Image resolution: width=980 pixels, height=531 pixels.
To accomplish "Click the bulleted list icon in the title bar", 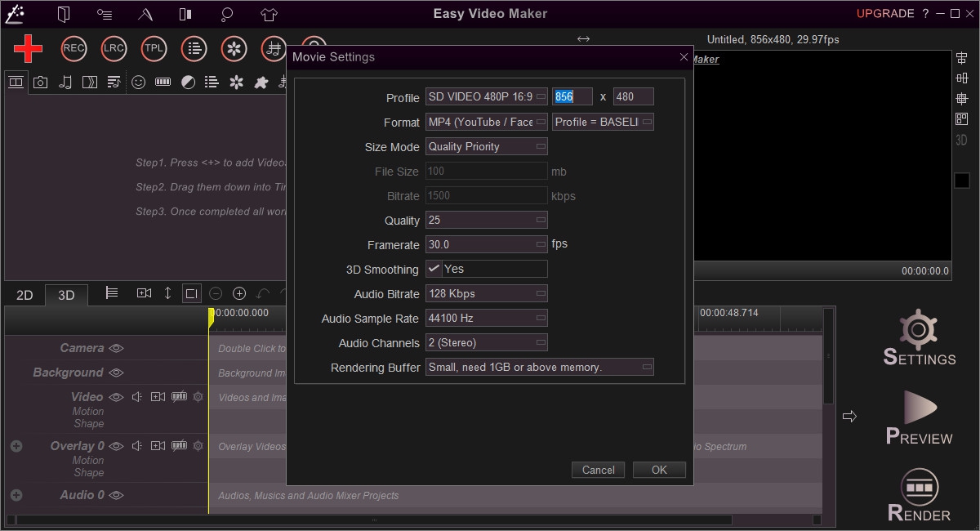I will [x=105, y=14].
